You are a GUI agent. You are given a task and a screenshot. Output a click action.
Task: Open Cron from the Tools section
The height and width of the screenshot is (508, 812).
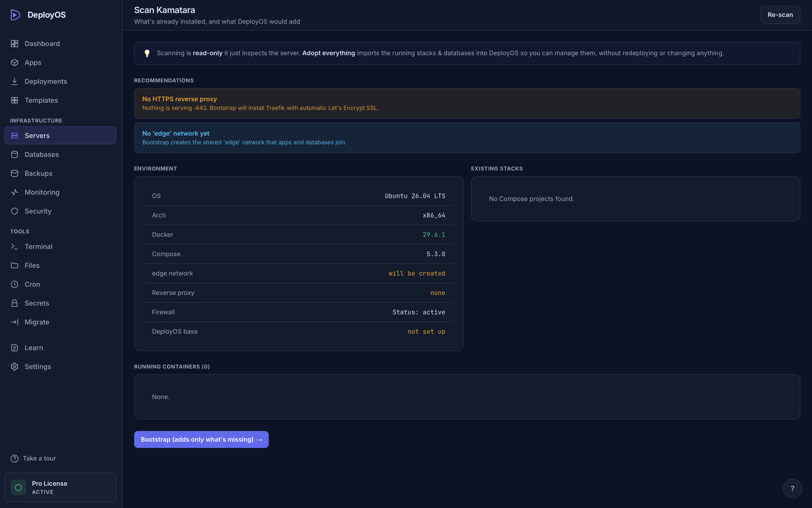[x=60, y=284]
